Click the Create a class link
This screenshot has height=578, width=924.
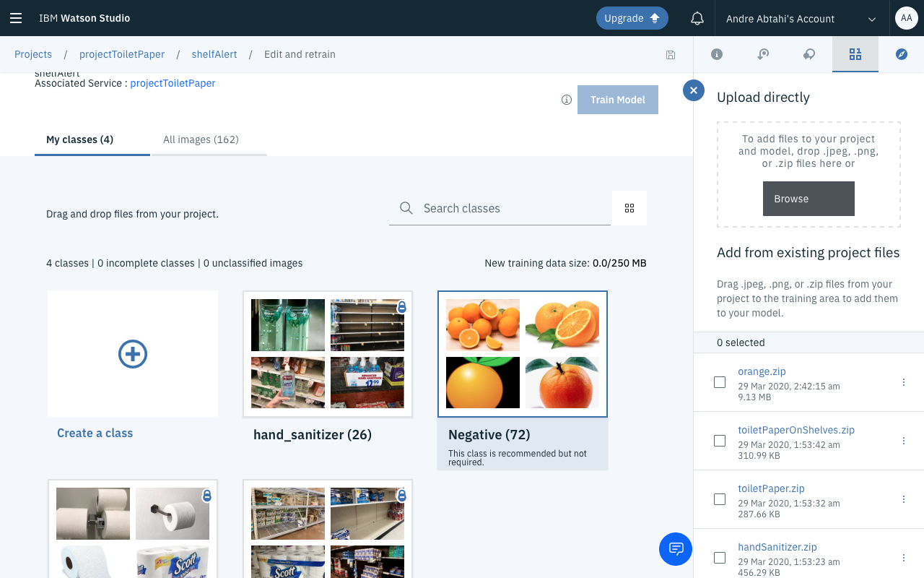coord(95,433)
